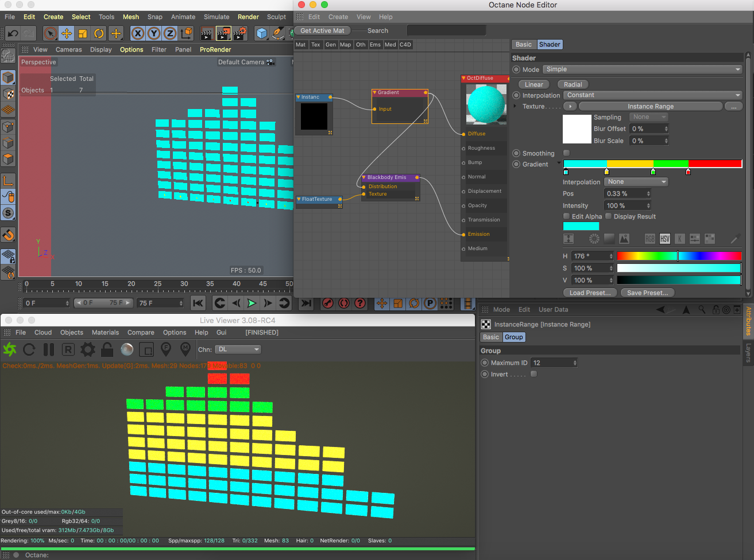Activate the Rotate tool

click(x=99, y=33)
